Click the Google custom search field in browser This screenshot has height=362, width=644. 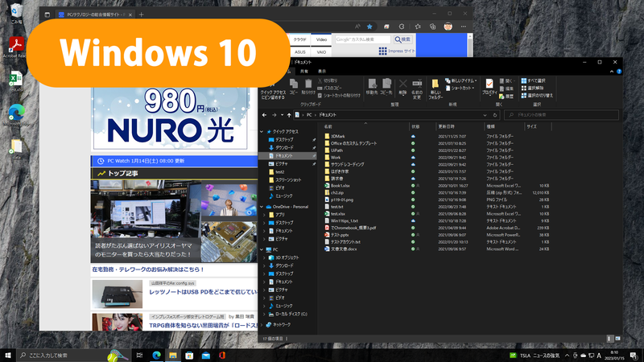(363, 39)
